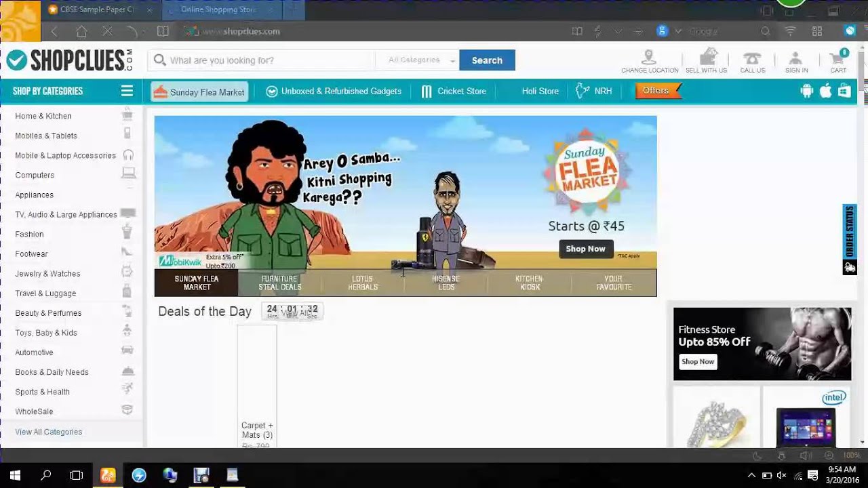Open the Sign In person icon
Image resolution: width=868 pixels, height=488 pixels.
pos(795,58)
